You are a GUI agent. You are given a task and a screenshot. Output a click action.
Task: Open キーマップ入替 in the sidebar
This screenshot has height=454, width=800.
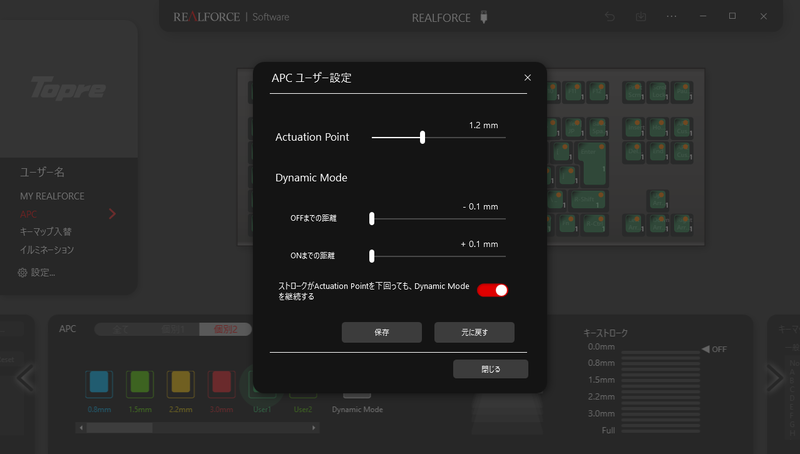coord(45,232)
